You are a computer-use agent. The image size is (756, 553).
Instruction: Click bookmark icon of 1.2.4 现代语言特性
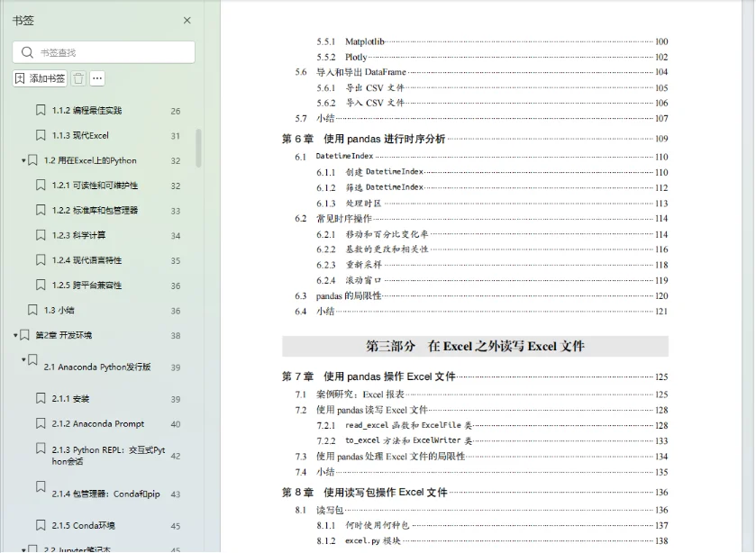click(41, 260)
